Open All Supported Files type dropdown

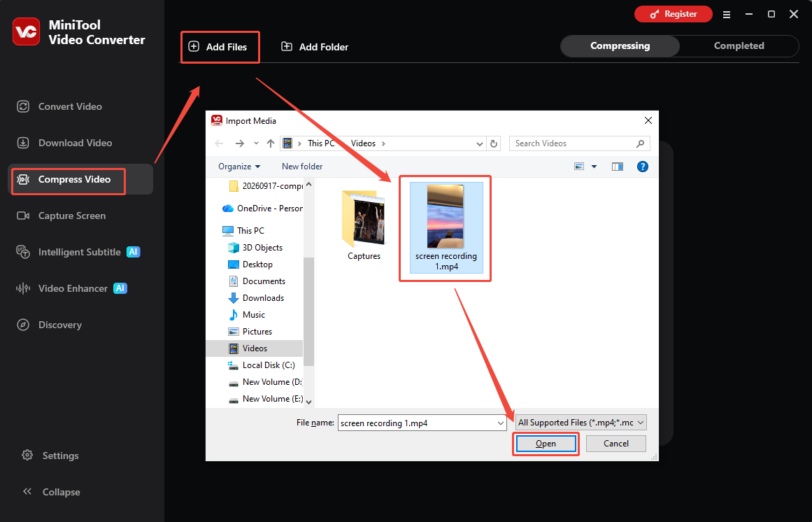(581, 423)
